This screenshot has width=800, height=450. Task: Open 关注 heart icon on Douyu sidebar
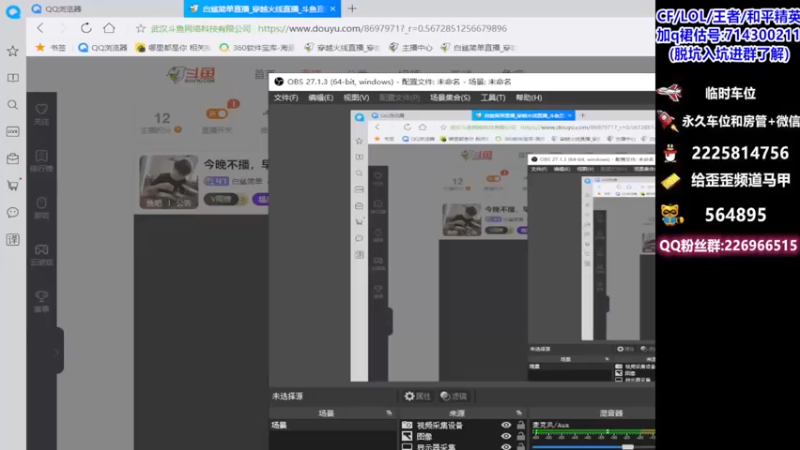pyautogui.click(x=41, y=114)
